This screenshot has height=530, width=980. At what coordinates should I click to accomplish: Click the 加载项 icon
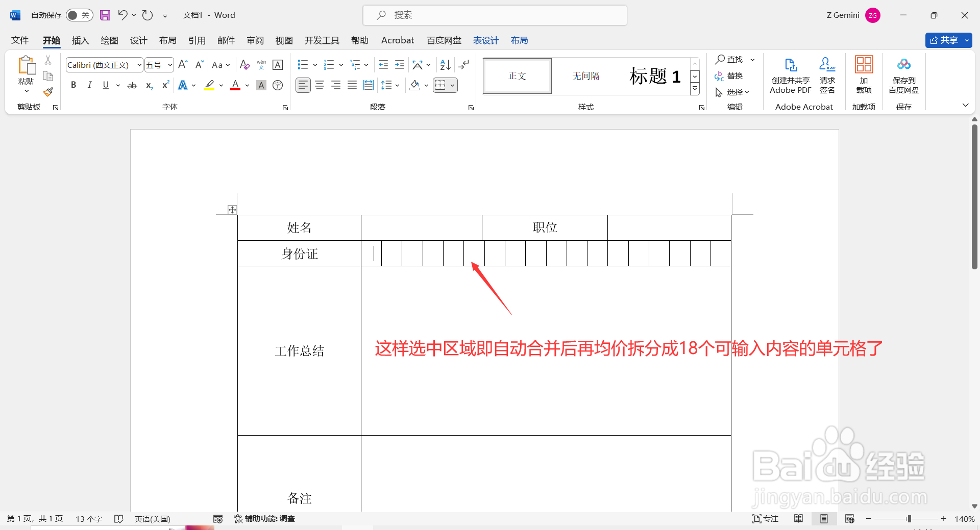pos(863,75)
